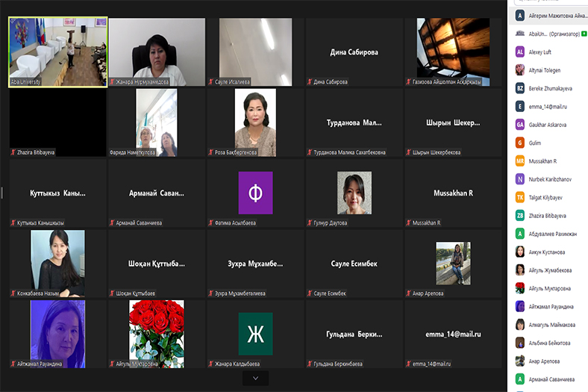Viewport: 588px width, 392px height.
Task: Click green video icon next to Организатор entry
Action: point(584,34)
